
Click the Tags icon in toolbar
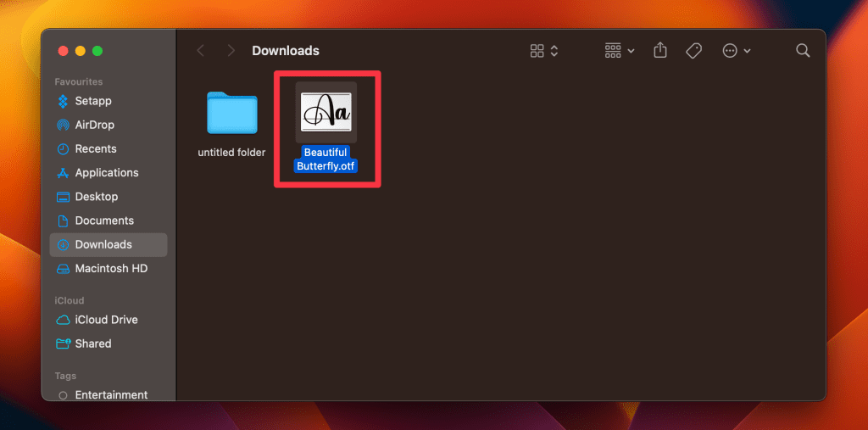tap(693, 51)
